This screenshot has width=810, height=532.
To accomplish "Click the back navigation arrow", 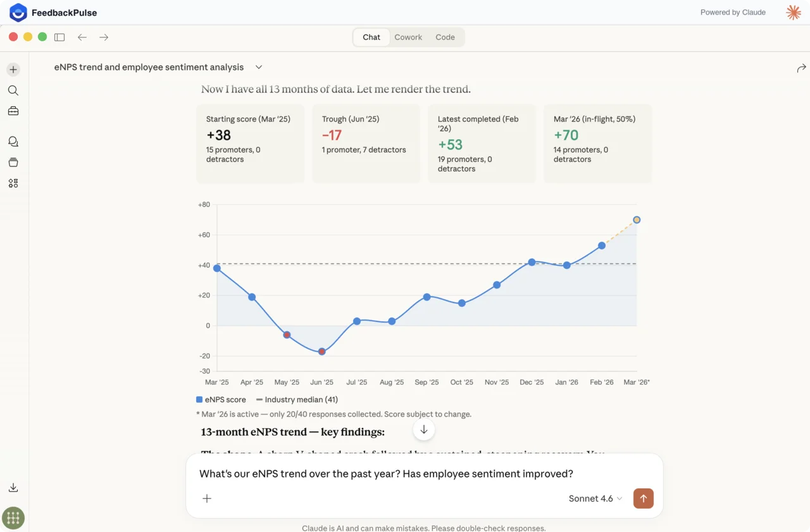I will pyautogui.click(x=82, y=37).
